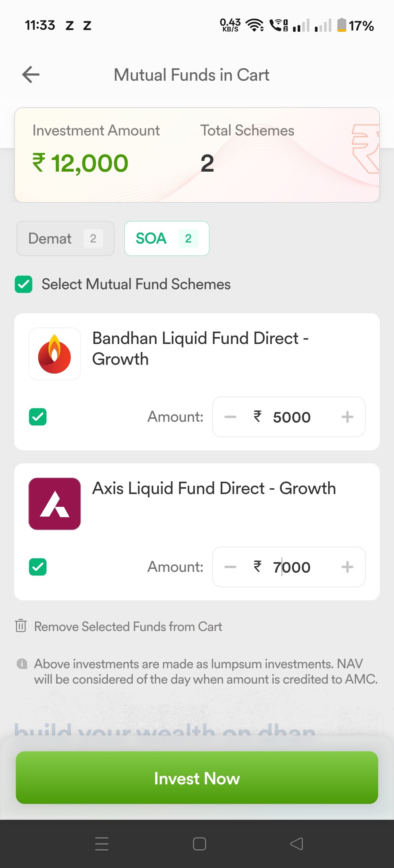This screenshot has width=394, height=868.
Task: Click the trash icon for removing funds
Action: click(x=21, y=626)
